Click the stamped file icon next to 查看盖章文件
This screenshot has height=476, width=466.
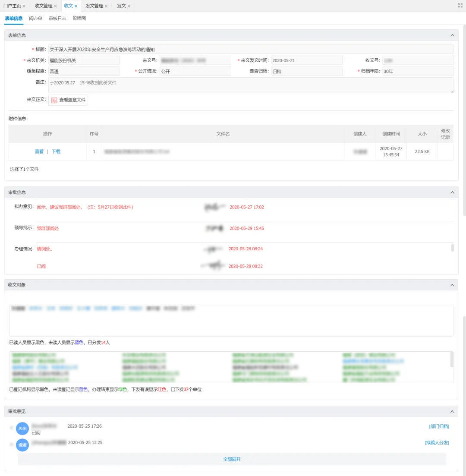tap(54, 100)
